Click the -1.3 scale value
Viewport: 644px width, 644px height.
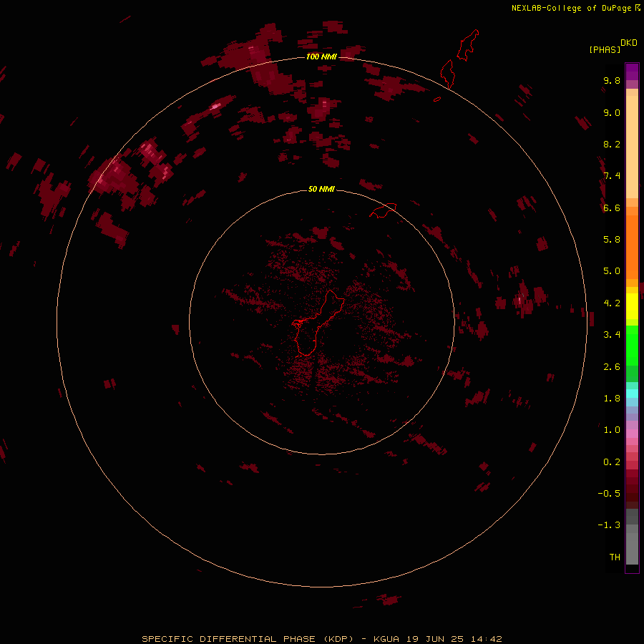click(x=609, y=525)
